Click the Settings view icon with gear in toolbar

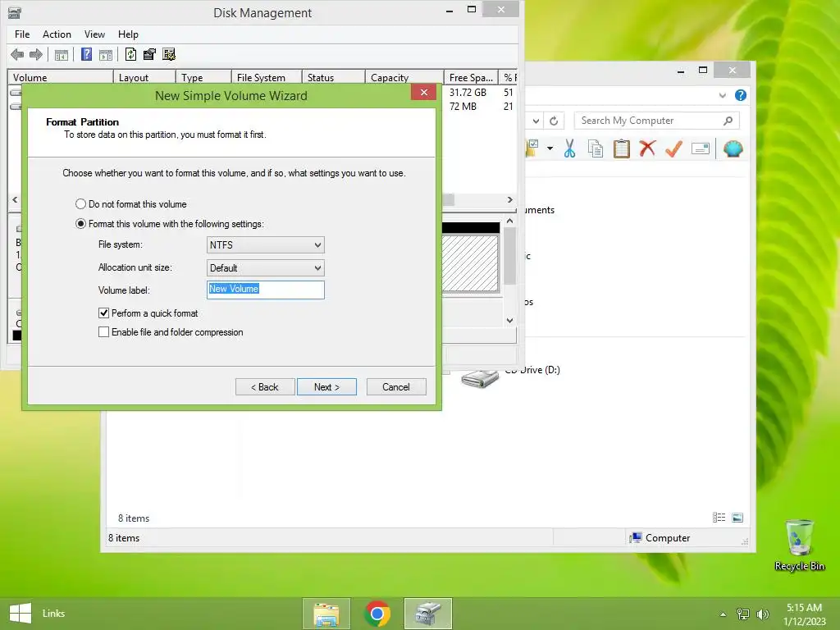click(169, 54)
